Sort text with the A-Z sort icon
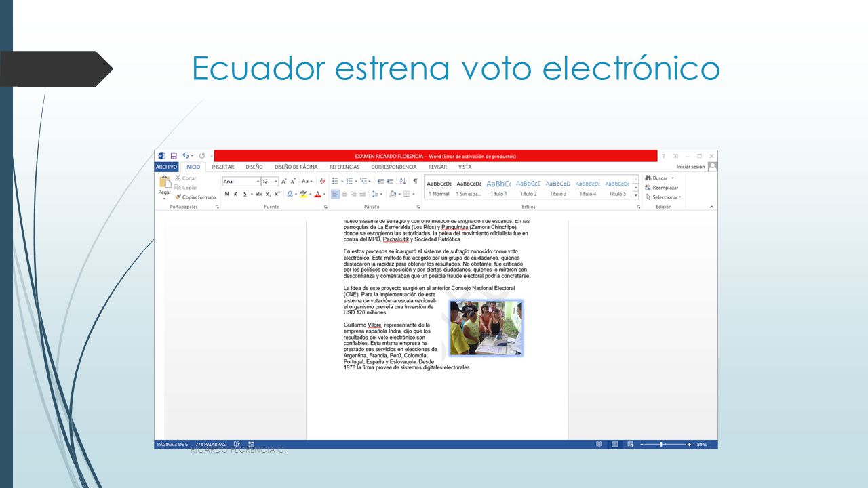868x488 pixels. (x=403, y=182)
